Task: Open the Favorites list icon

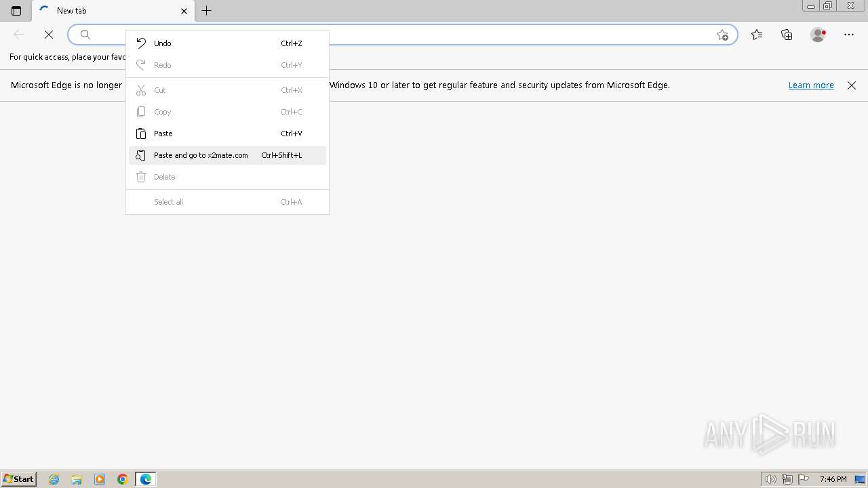Action: pyautogui.click(x=757, y=35)
